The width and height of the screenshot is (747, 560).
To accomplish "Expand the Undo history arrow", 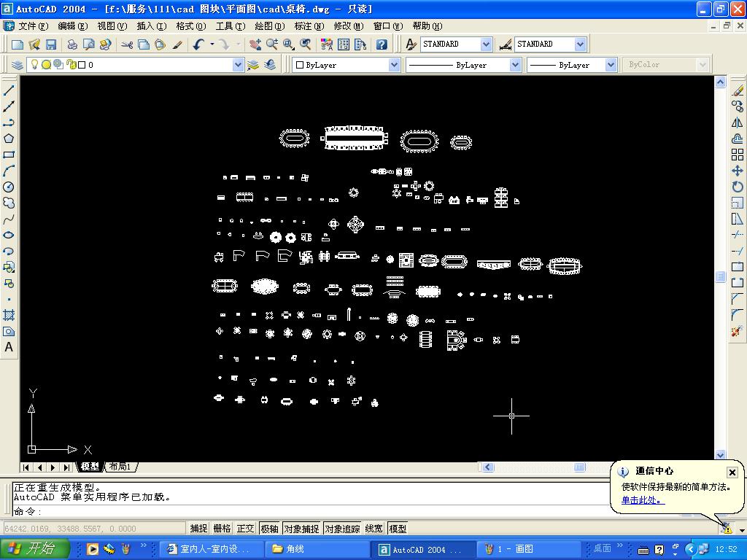I will click(212, 44).
